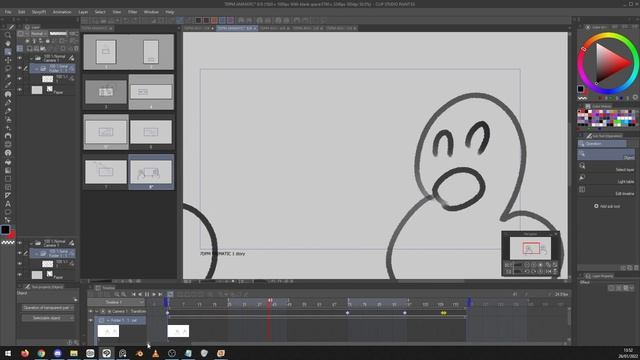Click the yellow camera keyframe in timeline
This screenshot has height=360, width=640.
click(x=444, y=313)
